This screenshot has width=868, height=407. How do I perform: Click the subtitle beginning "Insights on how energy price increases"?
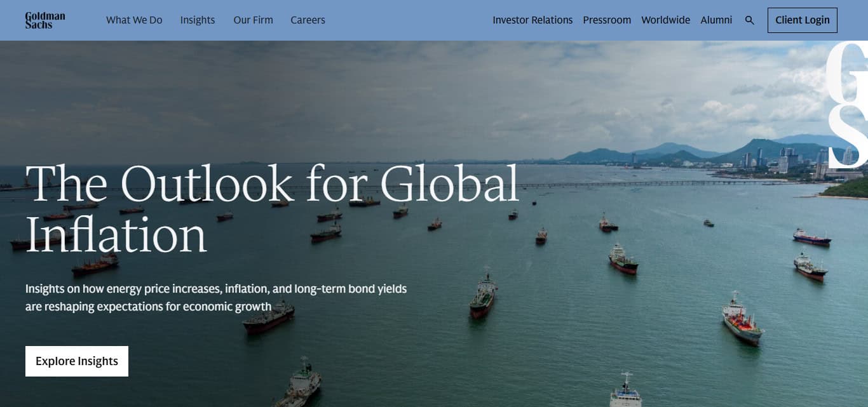[x=216, y=298]
